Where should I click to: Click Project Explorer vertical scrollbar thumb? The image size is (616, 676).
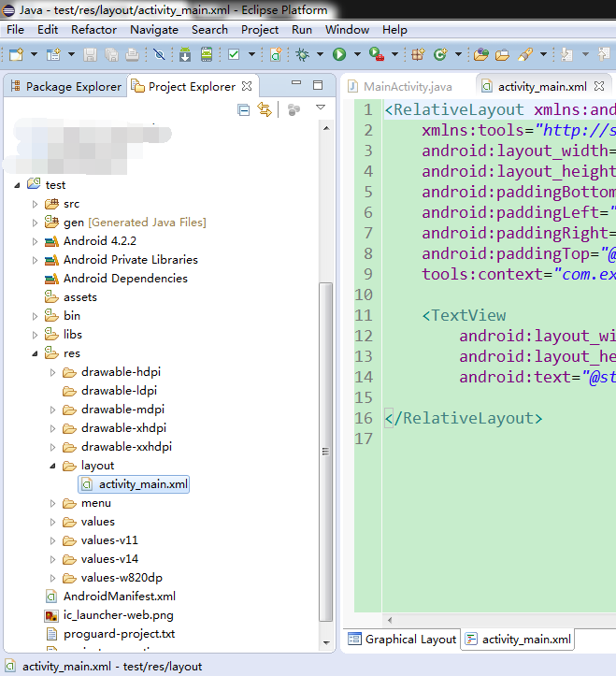(x=326, y=452)
